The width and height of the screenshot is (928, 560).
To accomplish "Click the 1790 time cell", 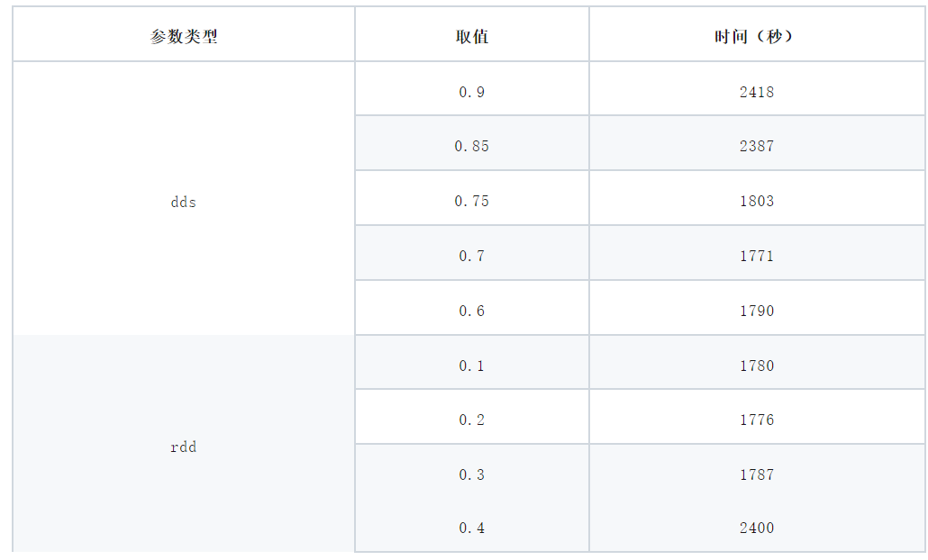I will 757,311.
